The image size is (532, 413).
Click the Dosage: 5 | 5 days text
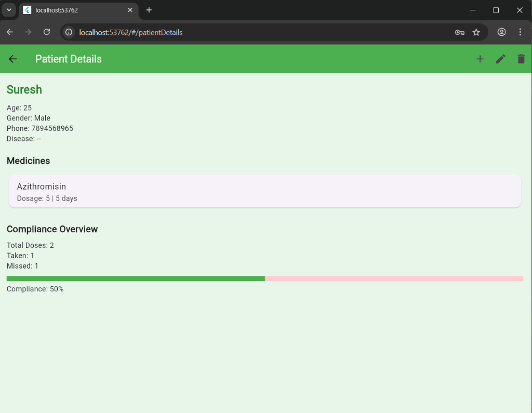47,198
